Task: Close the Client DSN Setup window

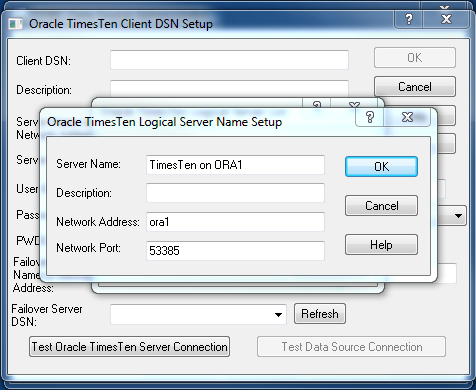Action: coord(446,19)
